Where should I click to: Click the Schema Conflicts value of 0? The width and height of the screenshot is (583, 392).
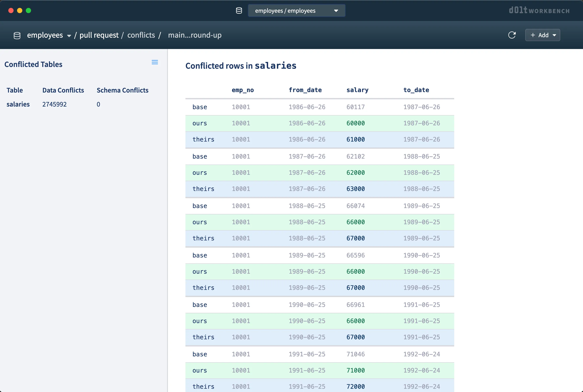coord(98,104)
